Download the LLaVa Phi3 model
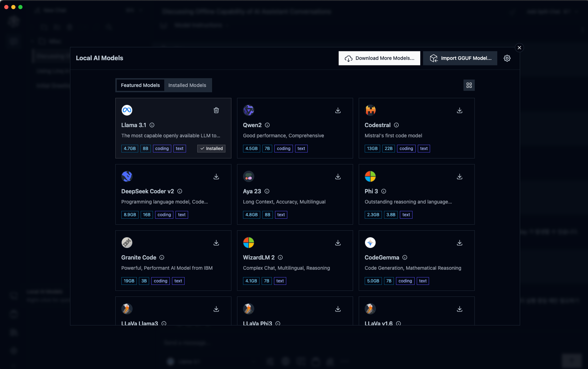Viewport: 588px width, 369px height. pyautogui.click(x=338, y=309)
